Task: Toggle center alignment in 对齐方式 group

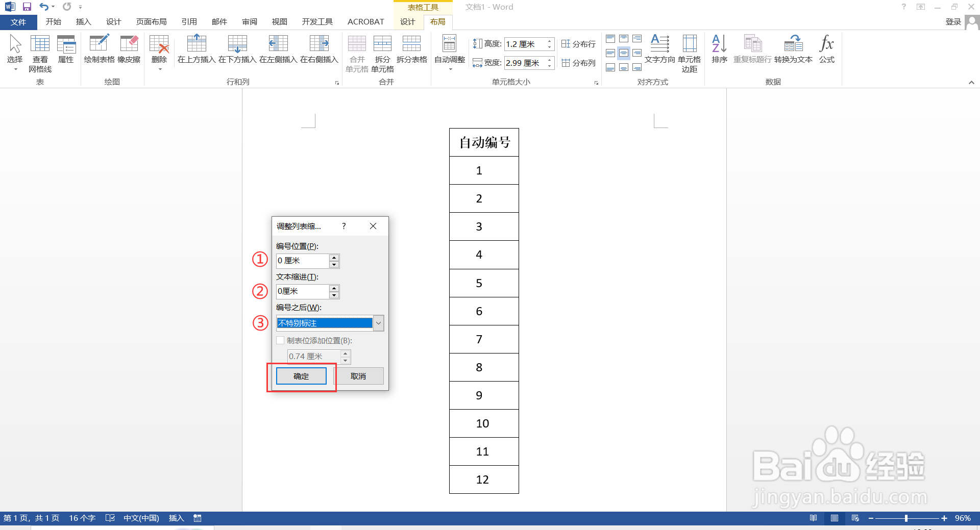Action: pyautogui.click(x=624, y=53)
